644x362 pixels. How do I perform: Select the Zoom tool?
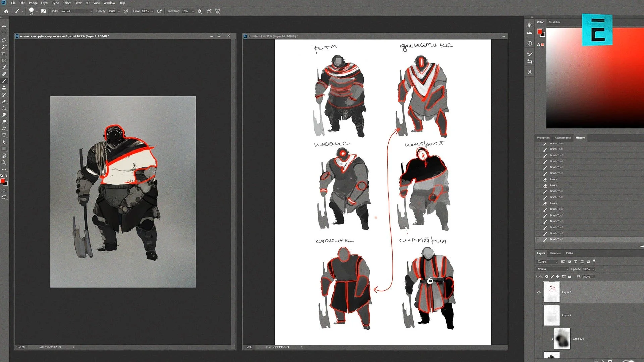4,163
